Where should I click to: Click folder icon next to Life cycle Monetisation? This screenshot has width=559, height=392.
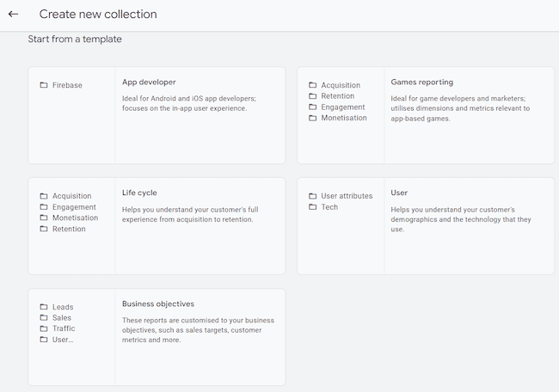[x=44, y=218]
